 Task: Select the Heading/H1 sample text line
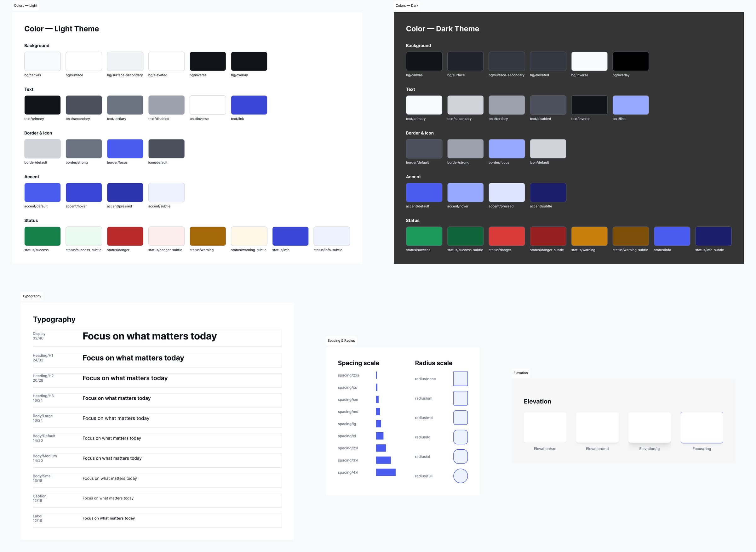point(133,358)
